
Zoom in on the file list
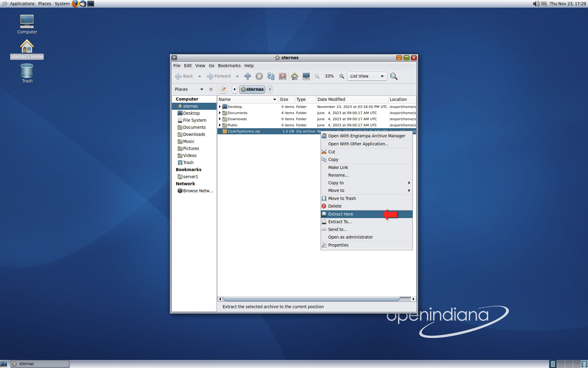point(342,76)
